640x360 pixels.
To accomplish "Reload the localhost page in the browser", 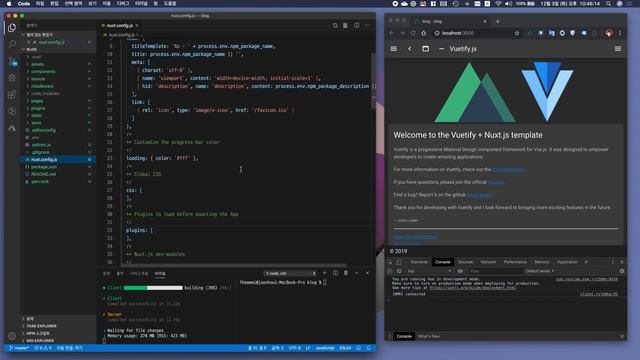I will click(413, 33).
